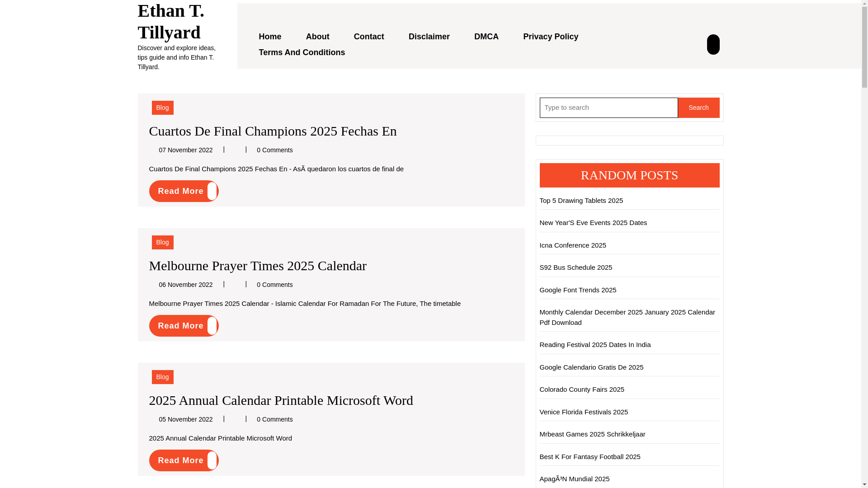Read more of Melbourne Prayer Times post
The width and height of the screenshot is (868, 488).
point(184,326)
